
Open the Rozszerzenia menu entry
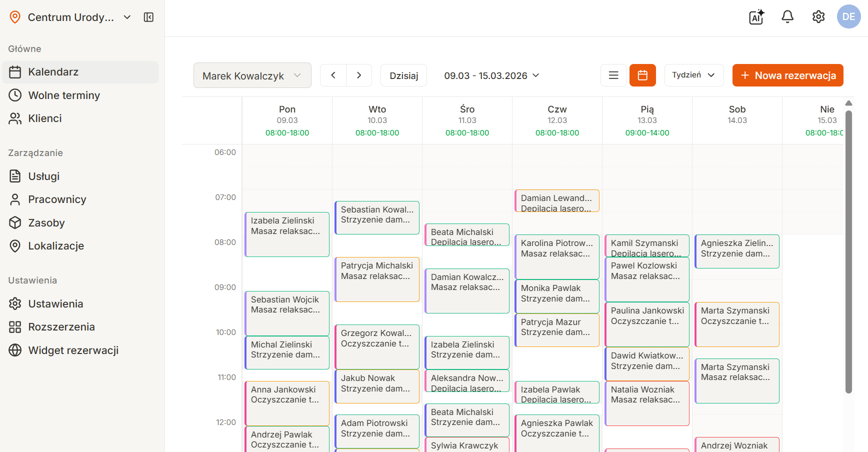pos(61,326)
